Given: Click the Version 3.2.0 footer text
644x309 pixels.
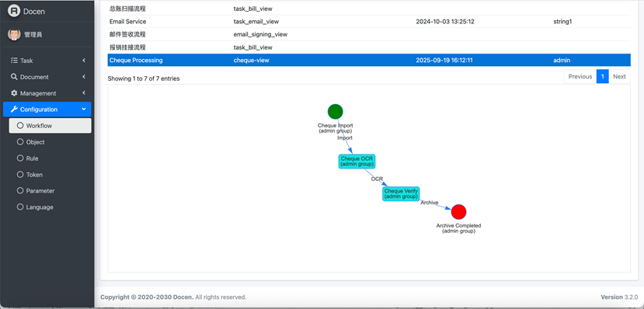Looking at the screenshot, I should click(x=619, y=297).
